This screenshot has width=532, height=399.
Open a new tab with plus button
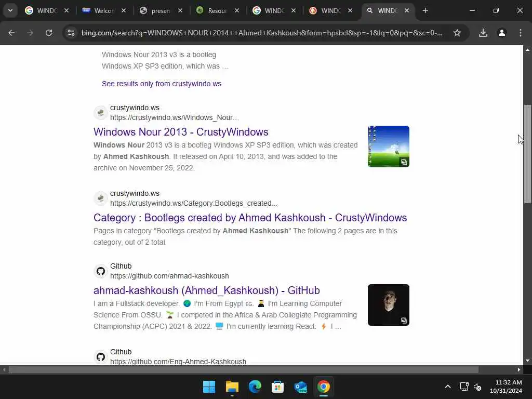coord(425,10)
